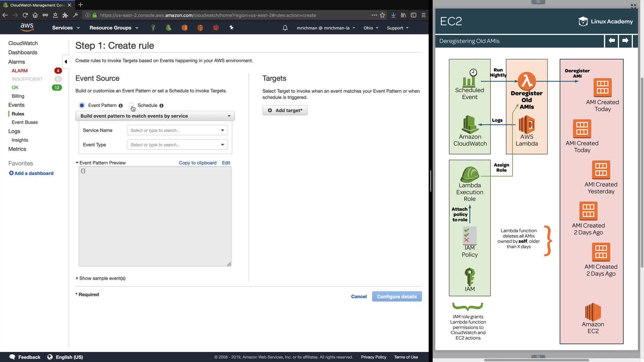The width and height of the screenshot is (644, 362).
Task: Go to previous slide arrow
Action: point(611,41)
